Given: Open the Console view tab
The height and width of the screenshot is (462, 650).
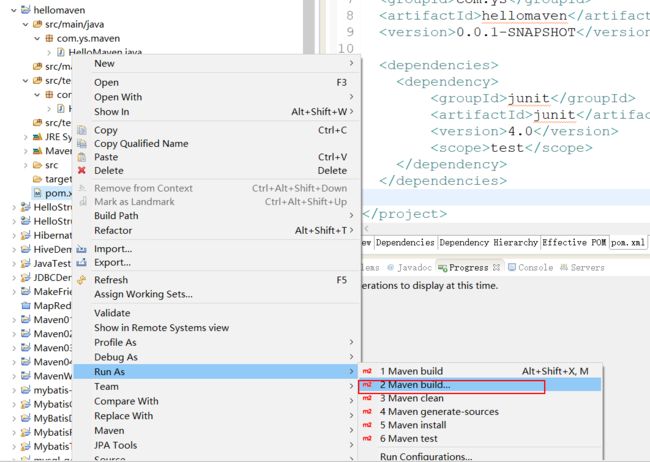Looking at the screenshot, I should tap(531, 267).
